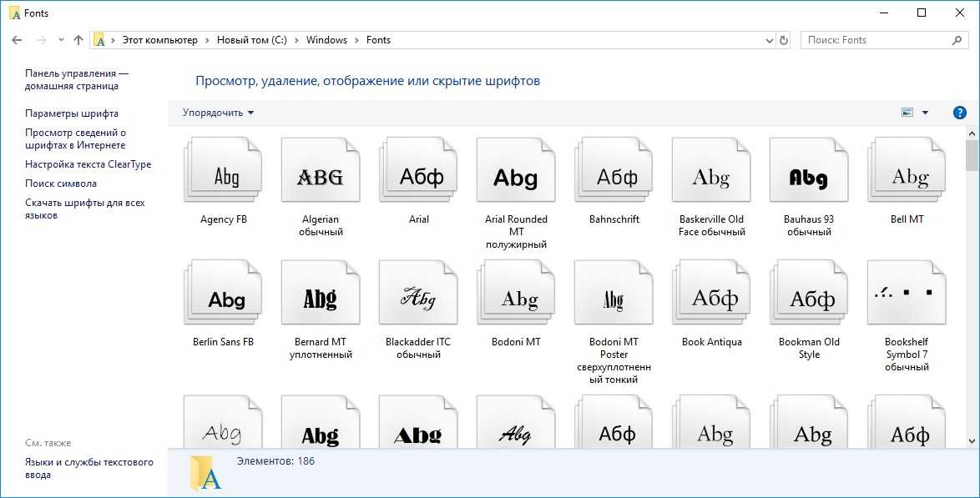Expand the chevron before Этот компьютер
Image resolution: width=980 pixels, height=498 pixels.
point(114,40)
